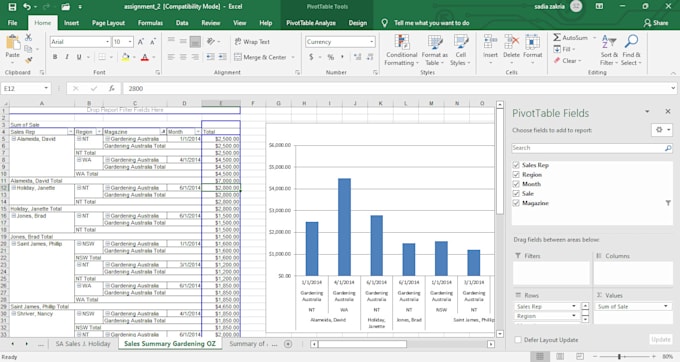The height and width of the screenshot is (362, 680).
Task: Toggle Bold formatting
Action: pos(55,57)
